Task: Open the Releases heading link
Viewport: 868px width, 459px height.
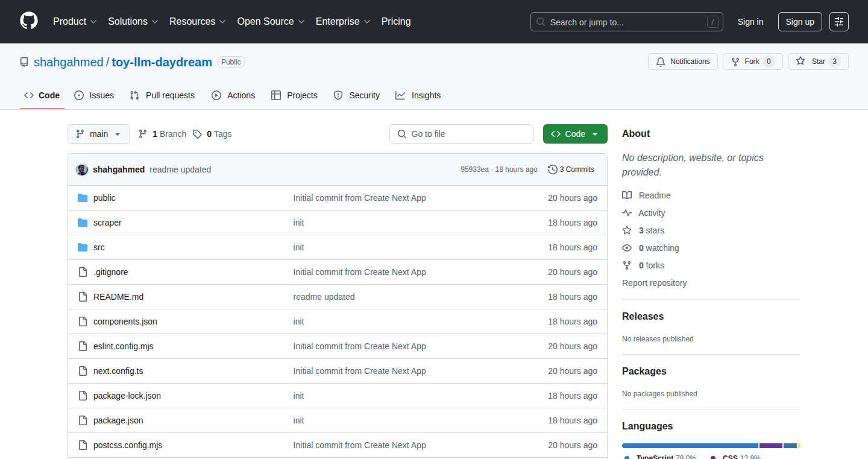Action: point(643,317)
